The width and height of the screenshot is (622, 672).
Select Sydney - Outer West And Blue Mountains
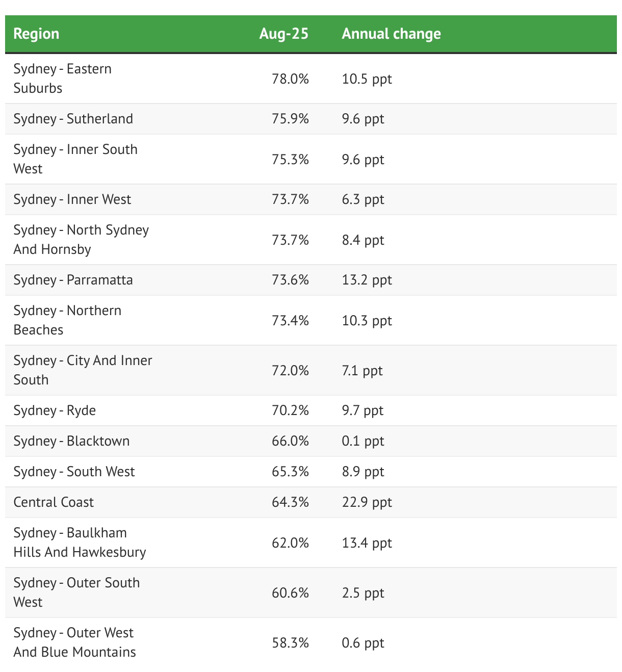[74, 642]
